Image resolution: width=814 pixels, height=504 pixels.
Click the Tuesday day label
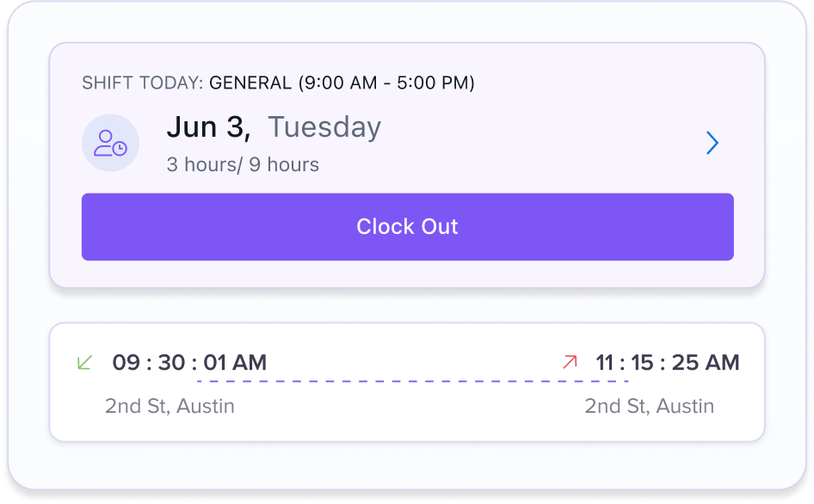(x=324, y=127)
